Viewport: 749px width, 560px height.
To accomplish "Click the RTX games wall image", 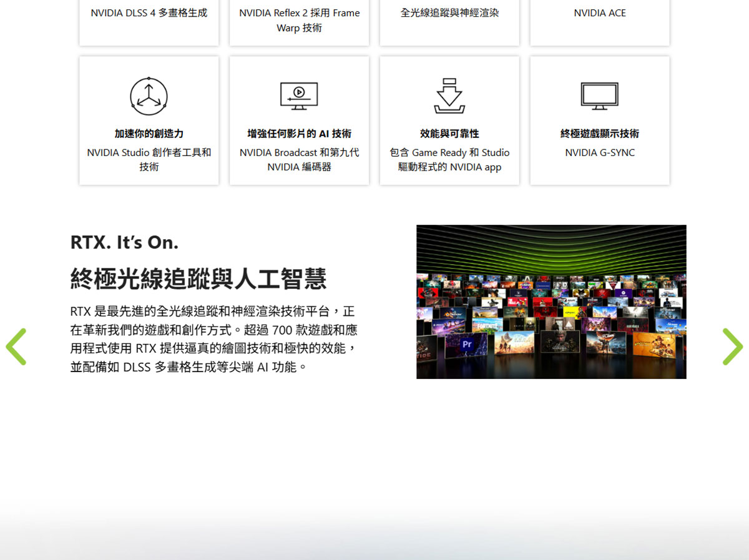I will click(551, 302).
